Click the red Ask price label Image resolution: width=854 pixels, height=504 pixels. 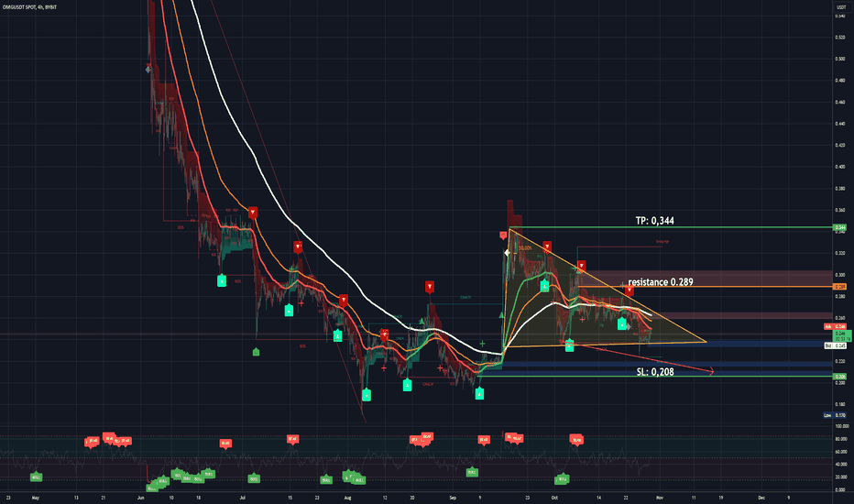point(836,326)
